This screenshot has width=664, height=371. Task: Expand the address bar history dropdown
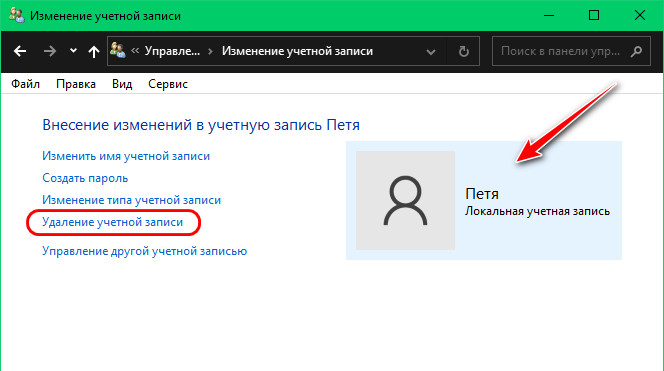coord(431,52)
